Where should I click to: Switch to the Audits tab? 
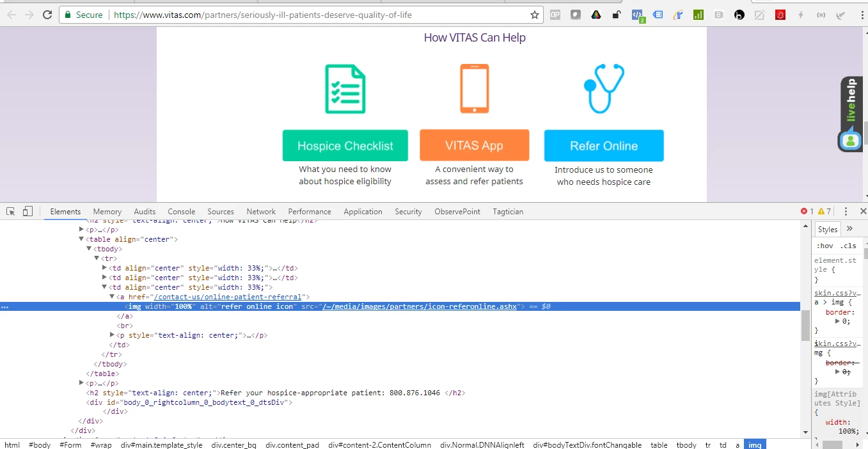tap(145, 212)
